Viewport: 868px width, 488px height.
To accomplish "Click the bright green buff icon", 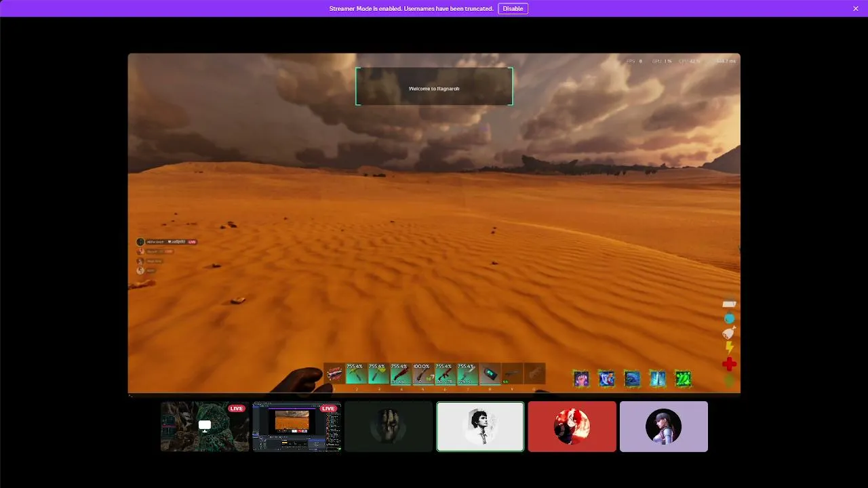I will [683, 379].
